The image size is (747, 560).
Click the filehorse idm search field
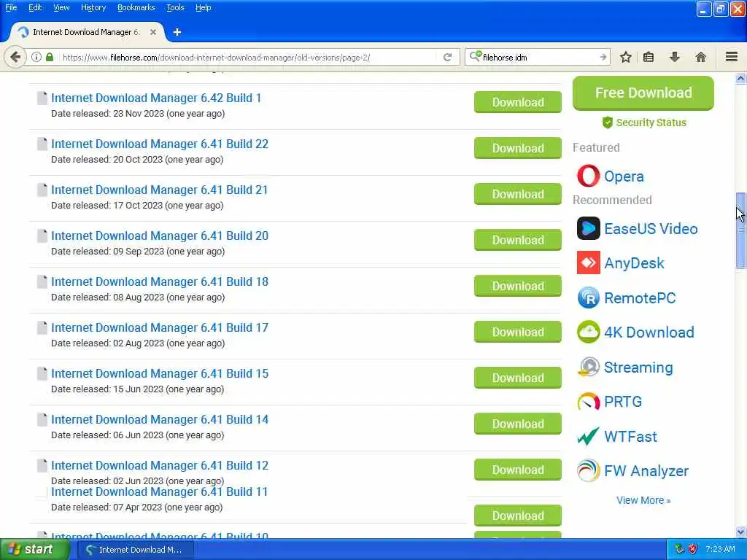click(539, 57)
